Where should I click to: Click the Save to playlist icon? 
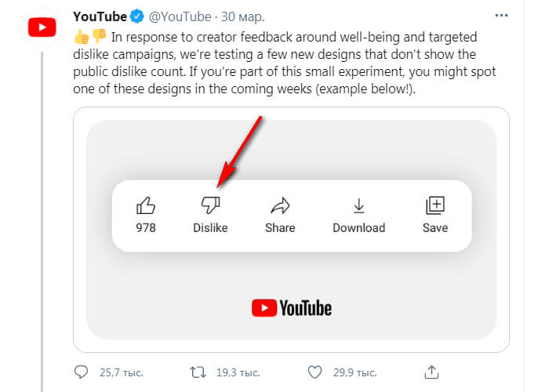(x=434, y=205)
